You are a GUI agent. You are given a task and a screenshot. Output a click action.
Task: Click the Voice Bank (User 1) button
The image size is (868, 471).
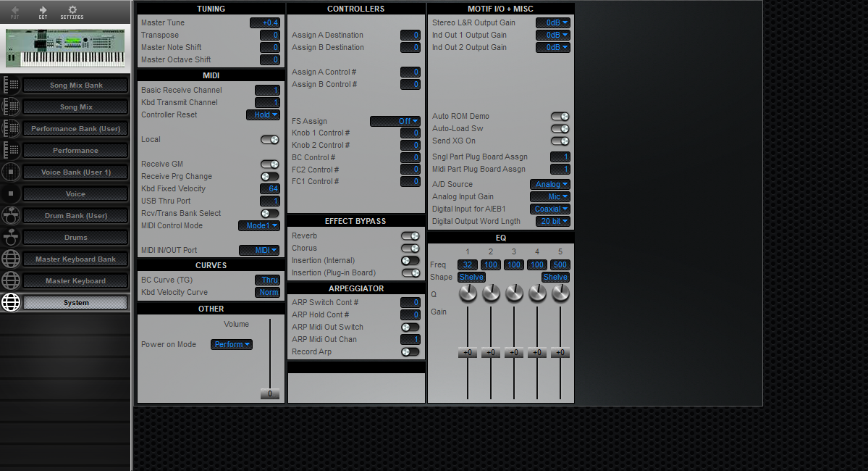[75, 172]
